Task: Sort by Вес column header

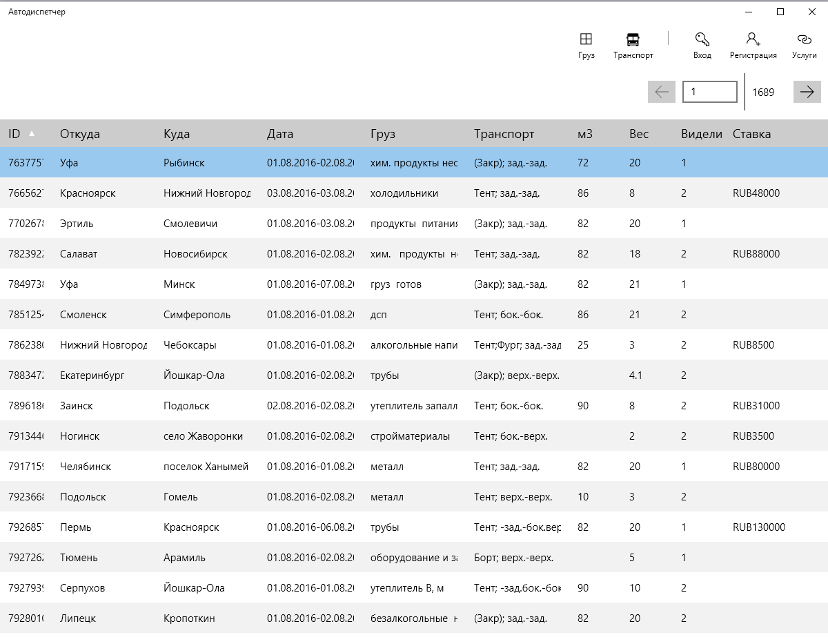Action: tap(639, 134)
